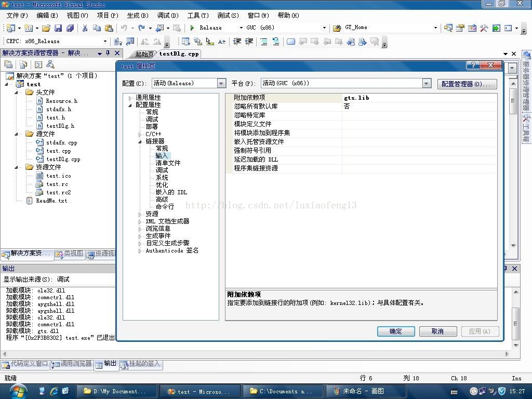Switch to the 代码定义窗口 bottom tab
This screenshot has height=399, width=532.
coord(25,364)
